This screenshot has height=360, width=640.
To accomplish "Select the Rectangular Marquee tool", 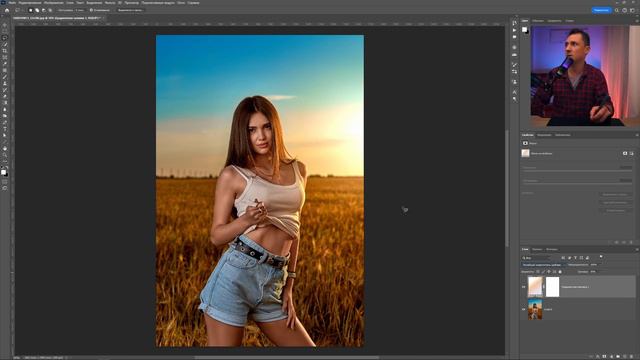I will pyautogui.click(x=5, y=31).
